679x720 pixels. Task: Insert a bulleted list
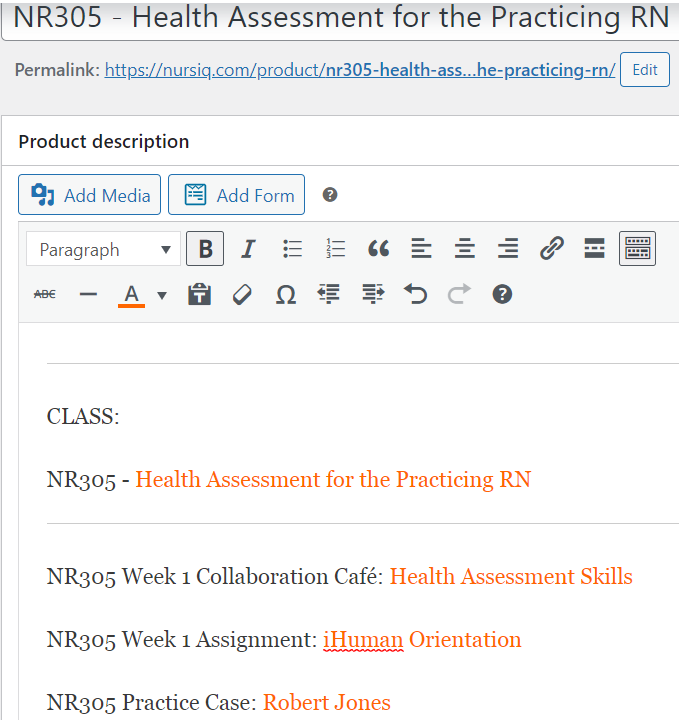(x=292, y=249)
